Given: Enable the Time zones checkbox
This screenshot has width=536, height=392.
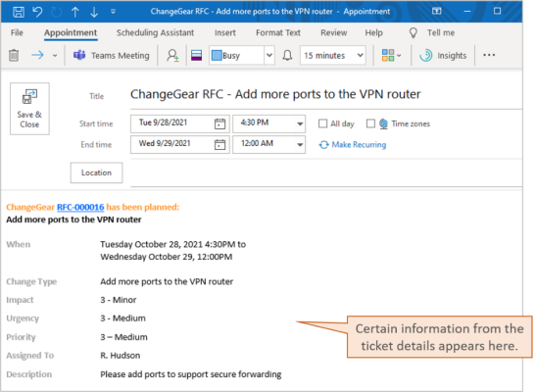Looking at the screenshot, I should pos(370,123).
